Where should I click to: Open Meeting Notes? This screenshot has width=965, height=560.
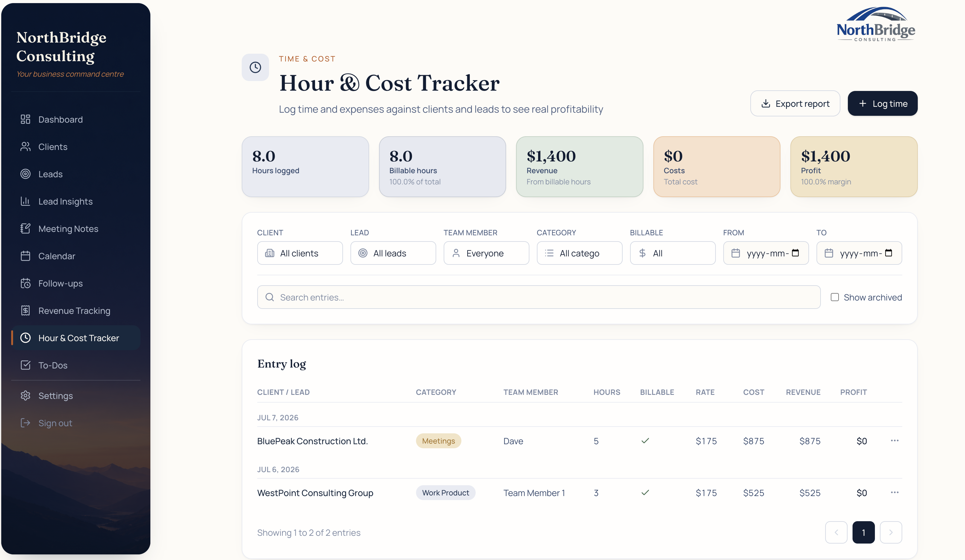(75, 229)
